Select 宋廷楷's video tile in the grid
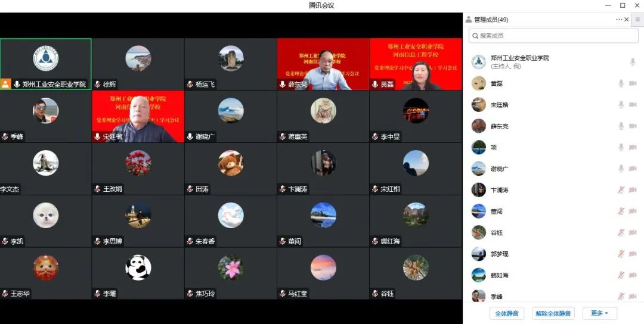 (138, 117)
